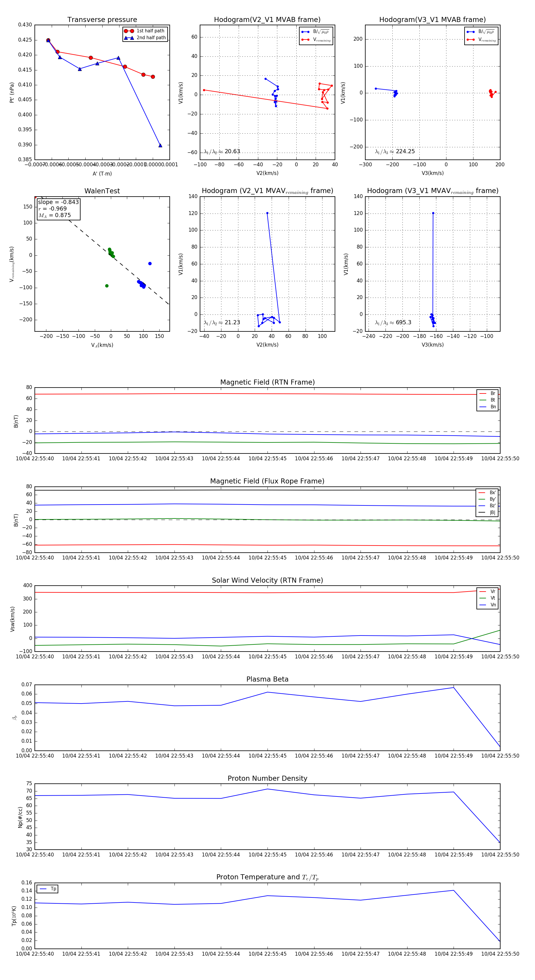The width and height of the screenshot is (535, 980).
Task: Click the lowest blue triangle in Transverse pressure
Action: (160, 145)
